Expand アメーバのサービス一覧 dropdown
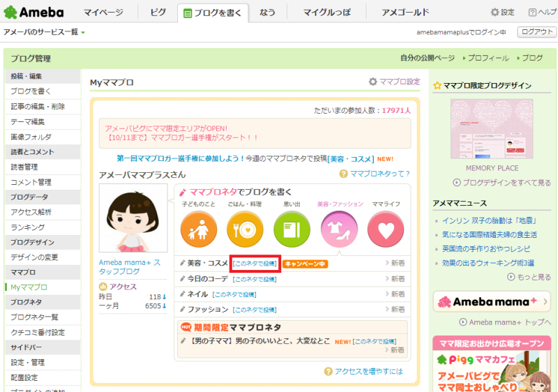Image resolution: width=558 pixels, height=392 pixels. [x=44, y=32]
